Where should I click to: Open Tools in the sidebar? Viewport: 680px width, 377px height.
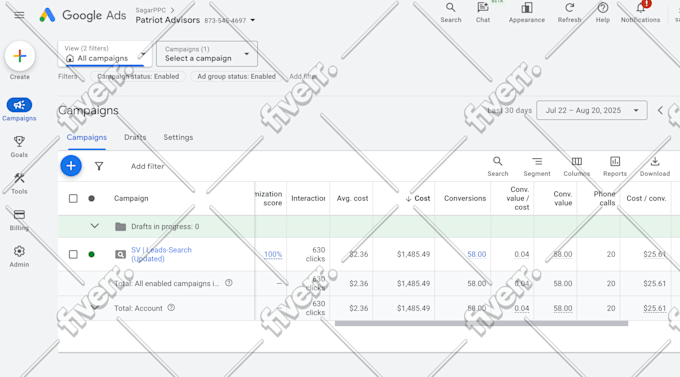pyautogui.click(x=19, y=183)
